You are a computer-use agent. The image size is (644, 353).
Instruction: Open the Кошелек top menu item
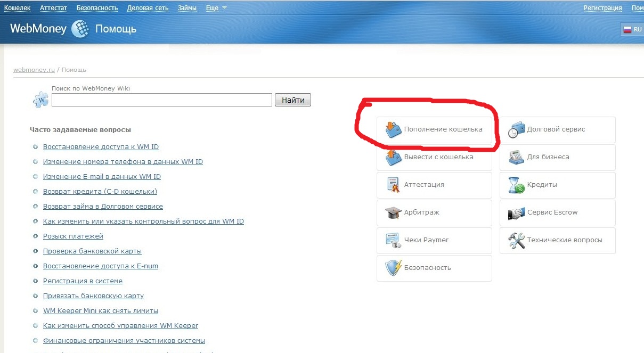pos(17,8)
